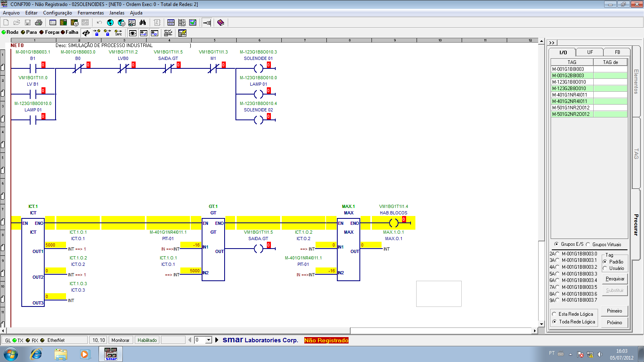
Task: Switch to the UF tab
Action: coord(590,52)
